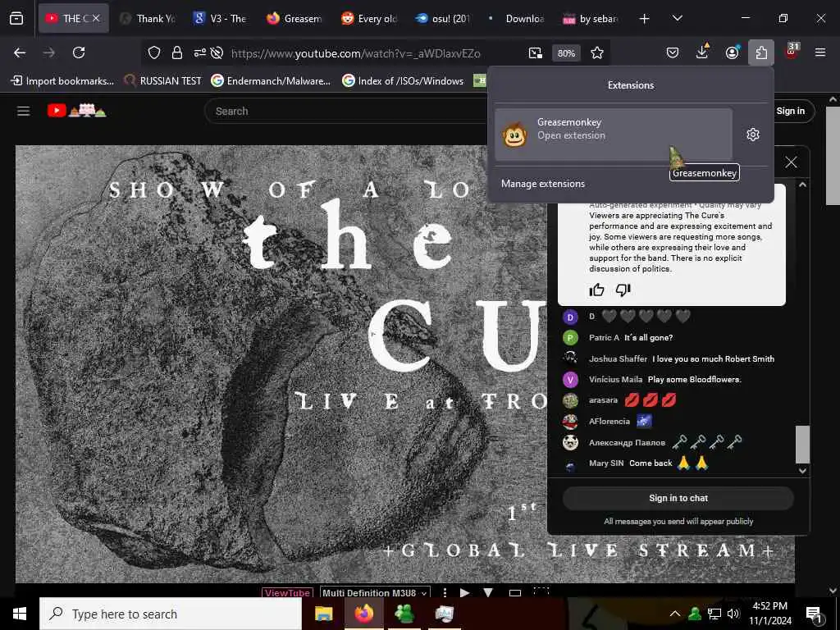Click 'Manage extensions' in the panel
Image resolution: width=840 pixels, height=630 pixels.
point(543,183)
